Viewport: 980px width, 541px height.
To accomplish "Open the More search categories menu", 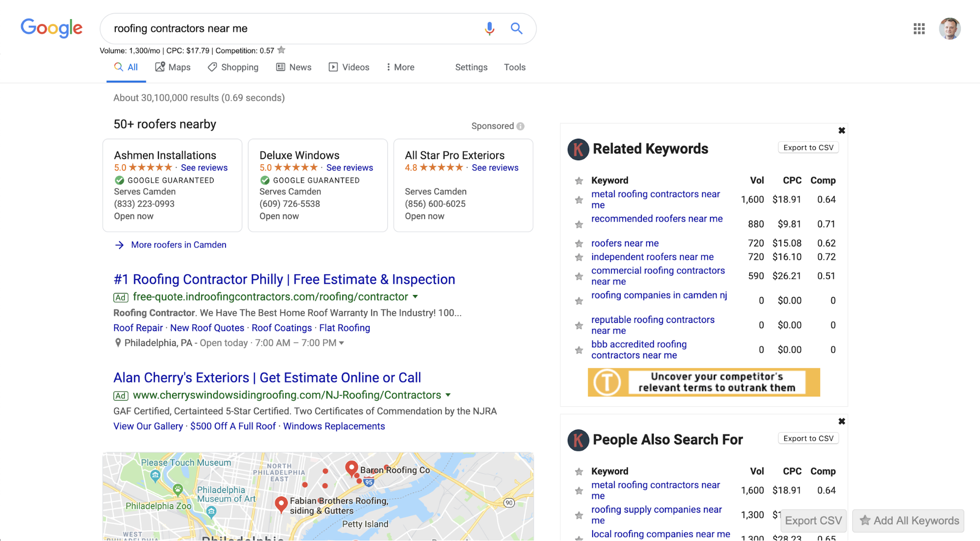I will [401, 67].
